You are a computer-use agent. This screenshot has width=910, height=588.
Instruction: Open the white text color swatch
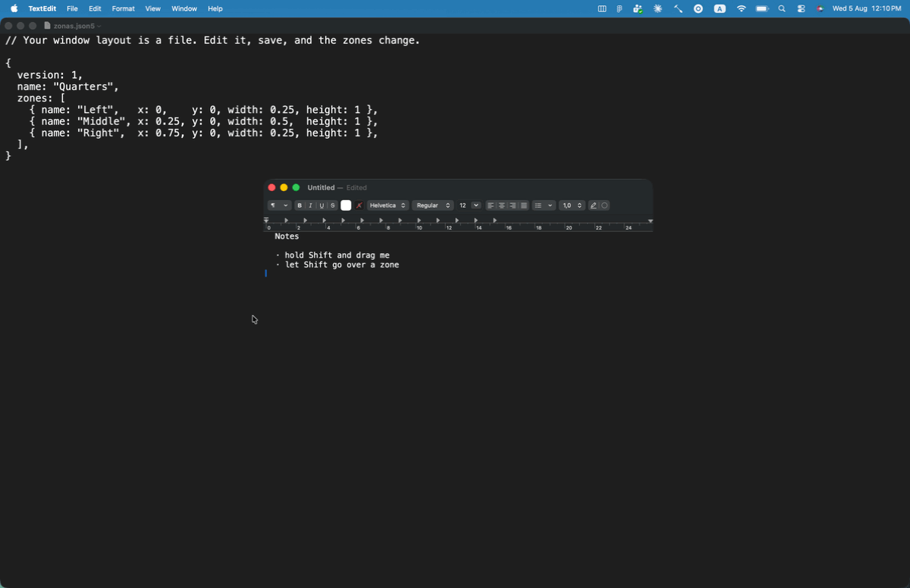[346, 205]
